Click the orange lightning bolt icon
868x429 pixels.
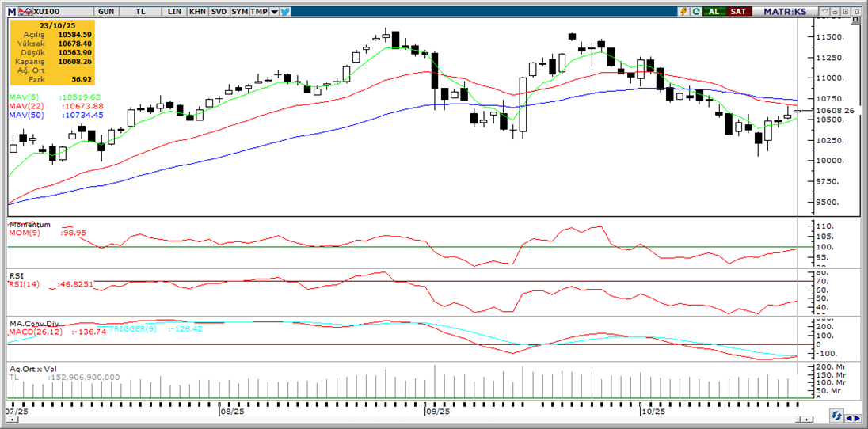pyautogui.click(x=683, y=12)
